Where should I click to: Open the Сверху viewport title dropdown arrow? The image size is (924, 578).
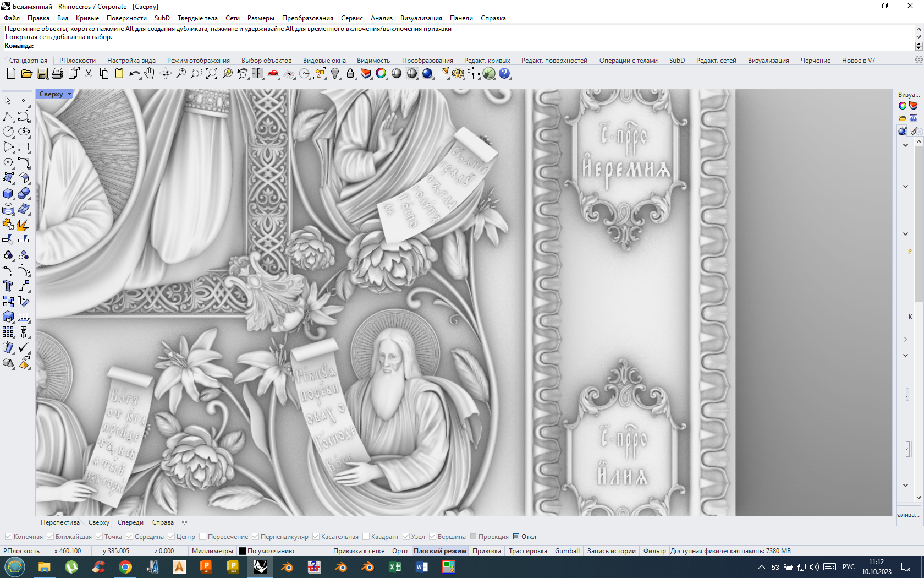click(x=69, y=94)
